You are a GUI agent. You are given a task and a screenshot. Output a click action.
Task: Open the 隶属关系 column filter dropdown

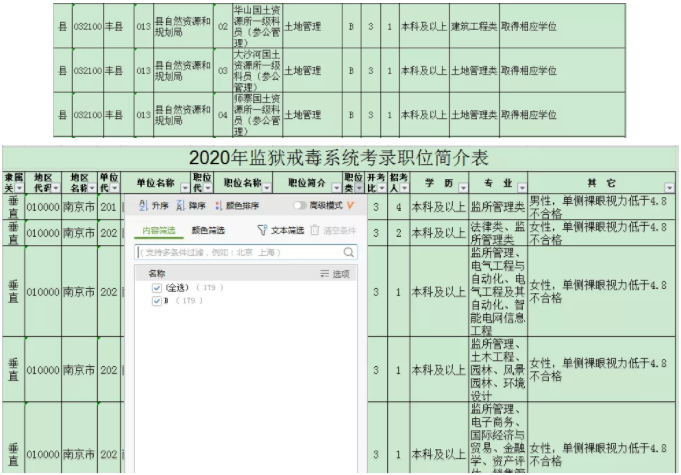coord(19,188)
